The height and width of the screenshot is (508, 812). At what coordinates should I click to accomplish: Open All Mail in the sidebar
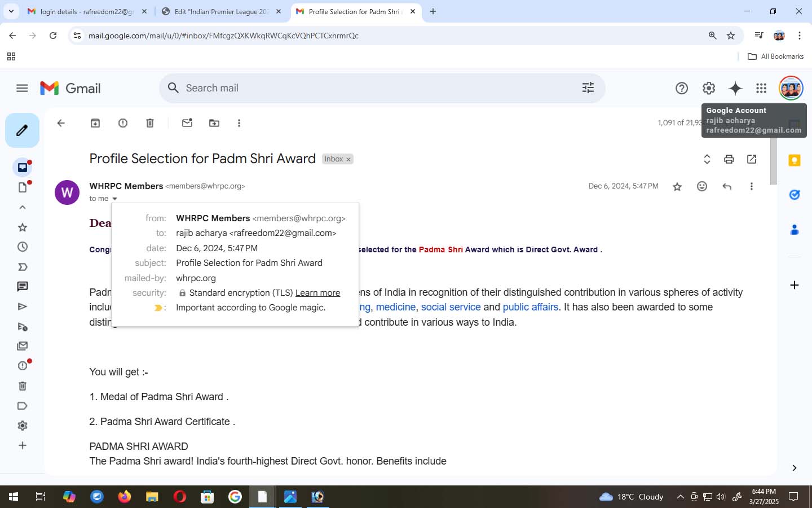tap(23, 346)
